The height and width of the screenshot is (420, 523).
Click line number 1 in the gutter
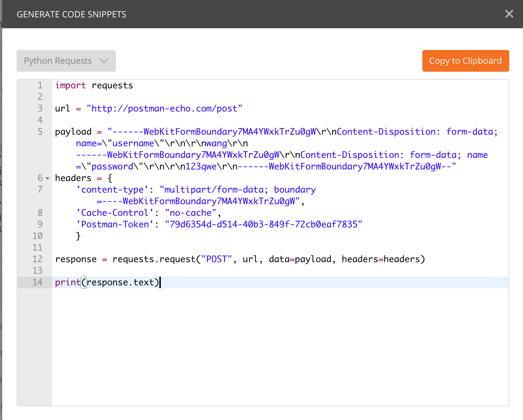(x=40, y=85)
